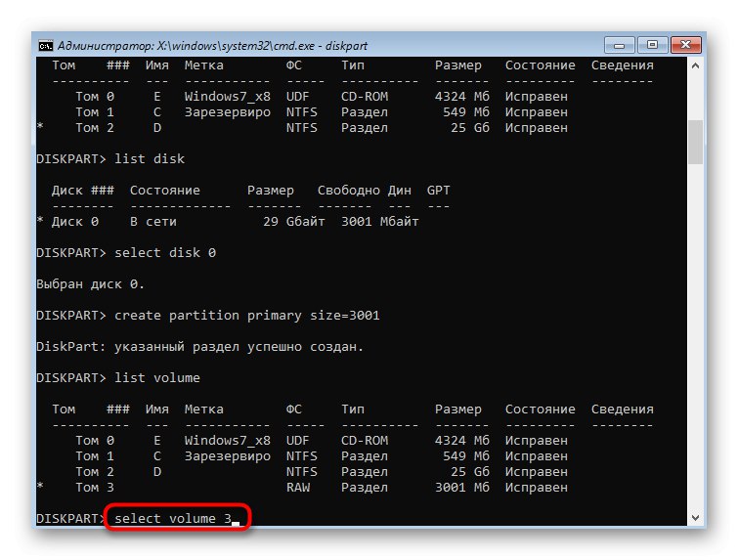Click 'Имя' header in bottom volume table
Viewport: 738px width, 560px height.
[x=157, y=409]
